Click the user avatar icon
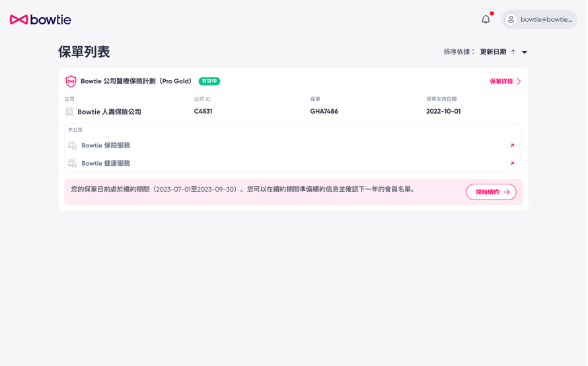 511,20
